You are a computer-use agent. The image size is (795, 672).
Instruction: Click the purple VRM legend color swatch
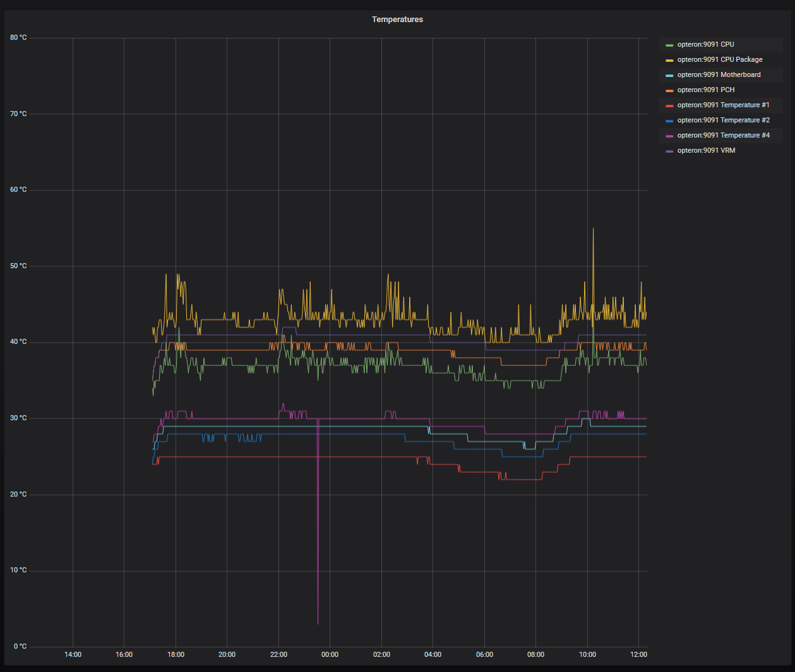coord(669,151)
